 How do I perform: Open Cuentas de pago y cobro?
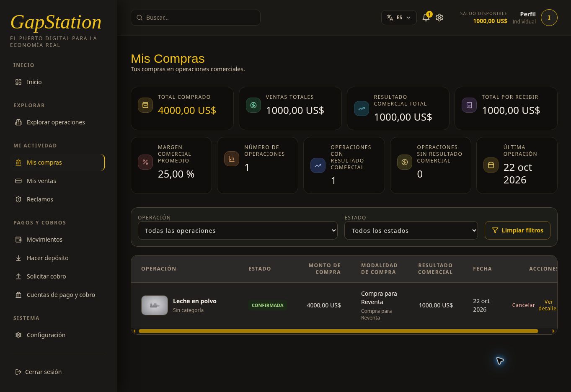tap(58, 295)
